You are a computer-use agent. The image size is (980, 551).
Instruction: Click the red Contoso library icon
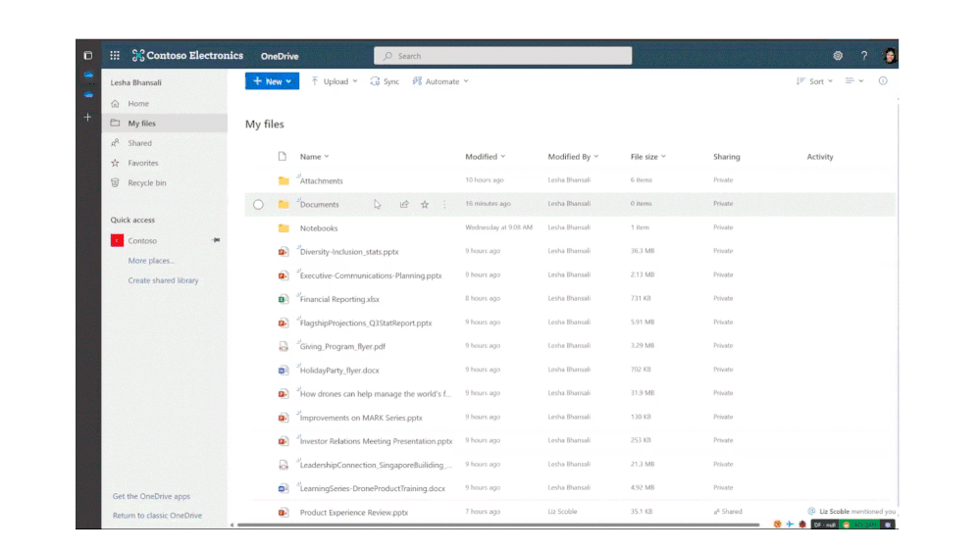(x=117, y=240)
